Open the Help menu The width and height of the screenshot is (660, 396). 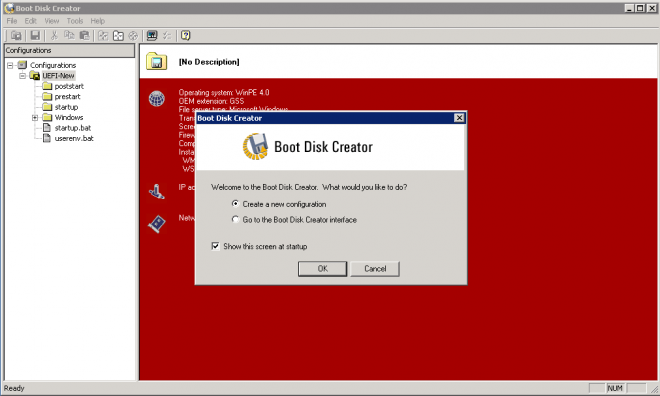[x=98, y=21]
